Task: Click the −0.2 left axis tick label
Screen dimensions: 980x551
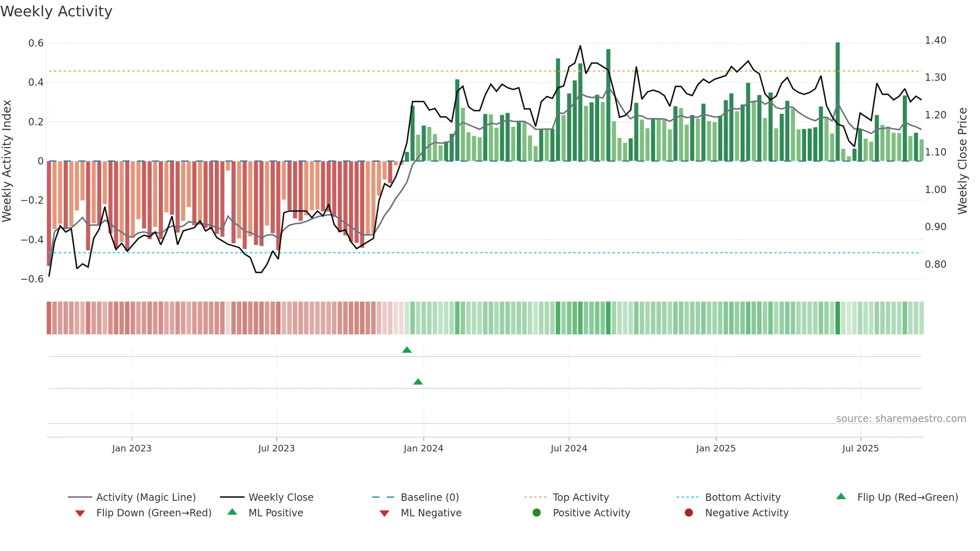Action: coord(32,200)
